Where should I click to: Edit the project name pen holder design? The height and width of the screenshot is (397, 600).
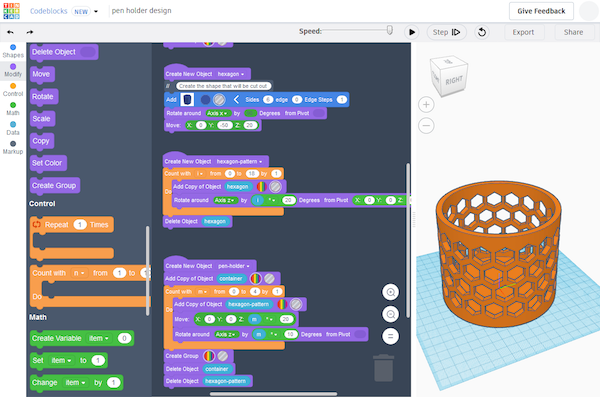tap(142, 11)
